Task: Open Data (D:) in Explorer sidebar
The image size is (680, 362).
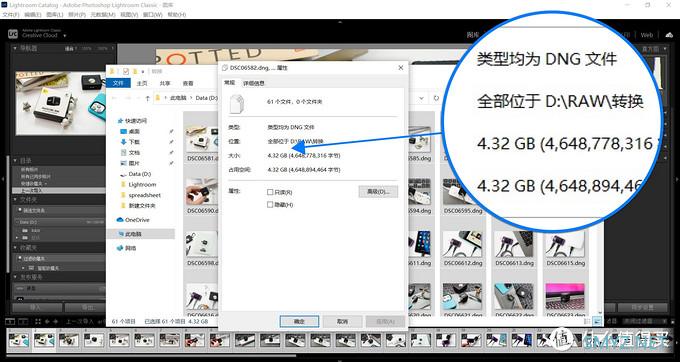Action: (135, 174)
